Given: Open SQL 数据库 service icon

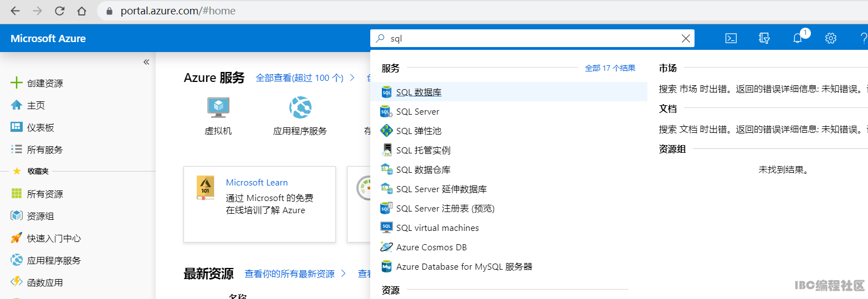Looking at the screenshot, I should pyautogui.click(x=386, y=92).
